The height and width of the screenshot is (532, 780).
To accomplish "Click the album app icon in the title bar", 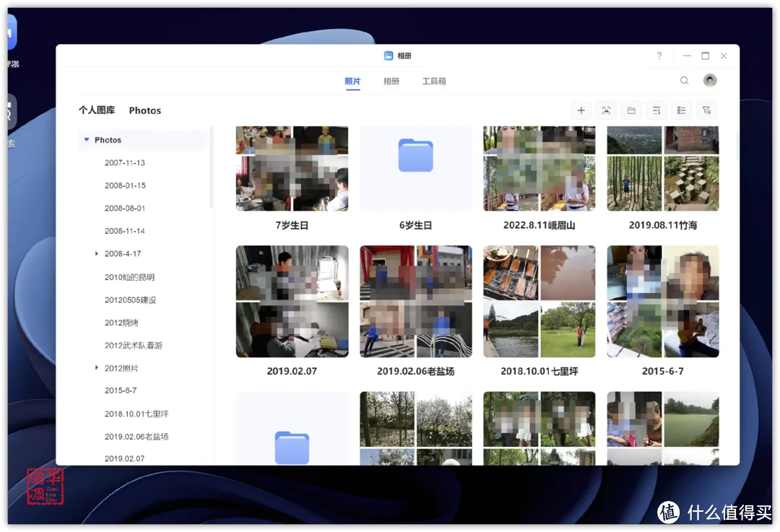I will 388,55.
